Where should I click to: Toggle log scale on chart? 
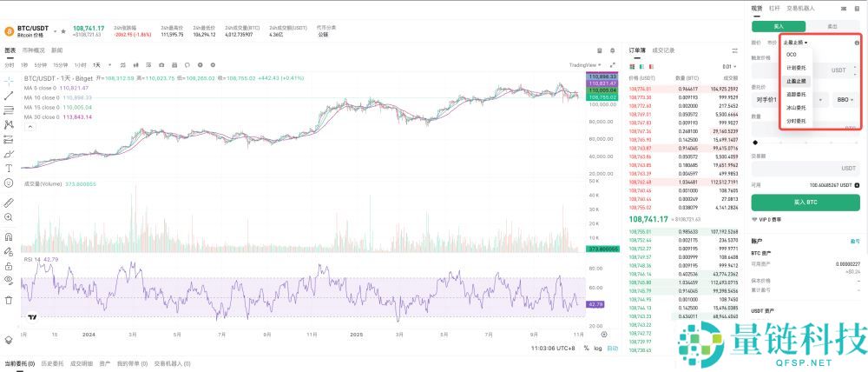click(x=597, y=349)
